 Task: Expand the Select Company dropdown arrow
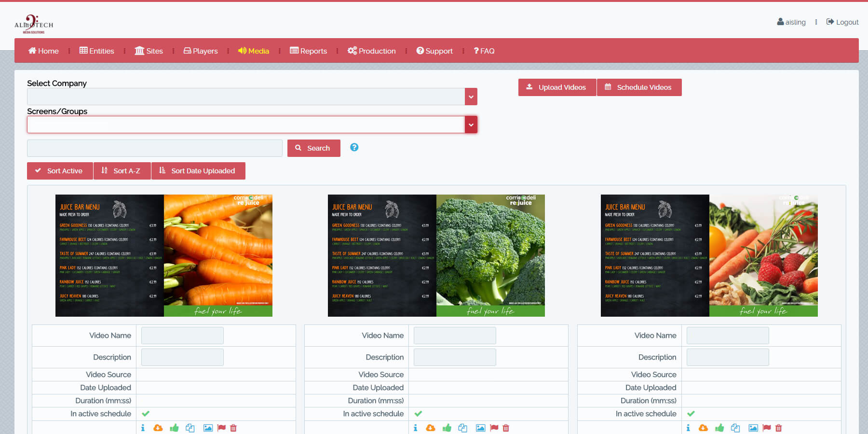pyautogui.click(x=471, y=97)
